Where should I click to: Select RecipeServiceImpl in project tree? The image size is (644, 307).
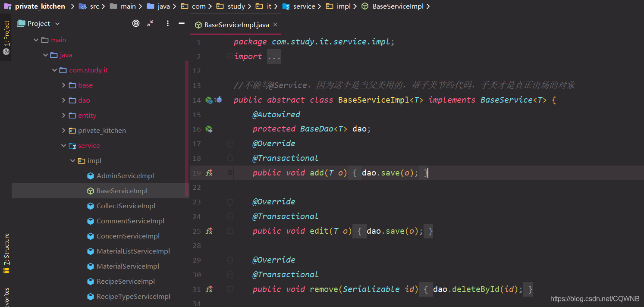(126, 282)
